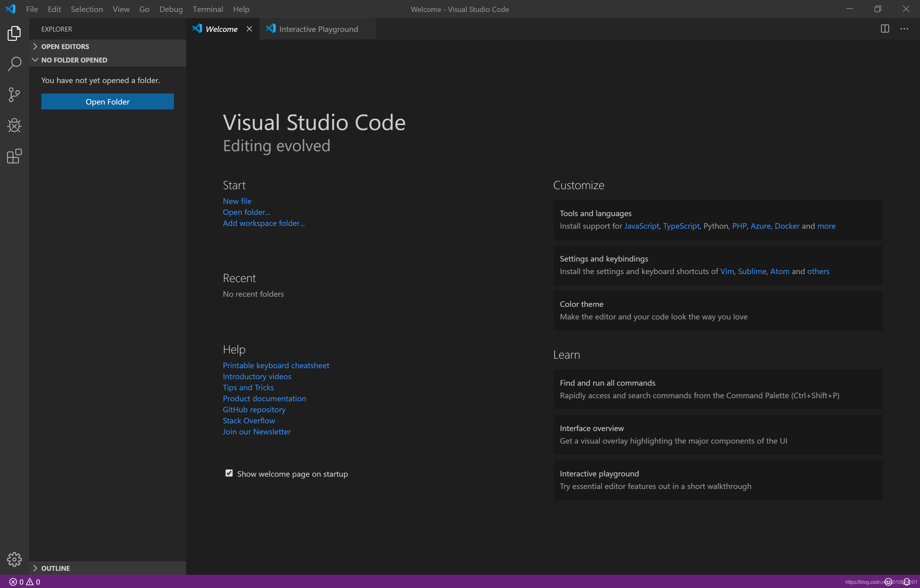Open the Terminal menu
Viewport: 920px width, 588px height.
coord(207,9)
